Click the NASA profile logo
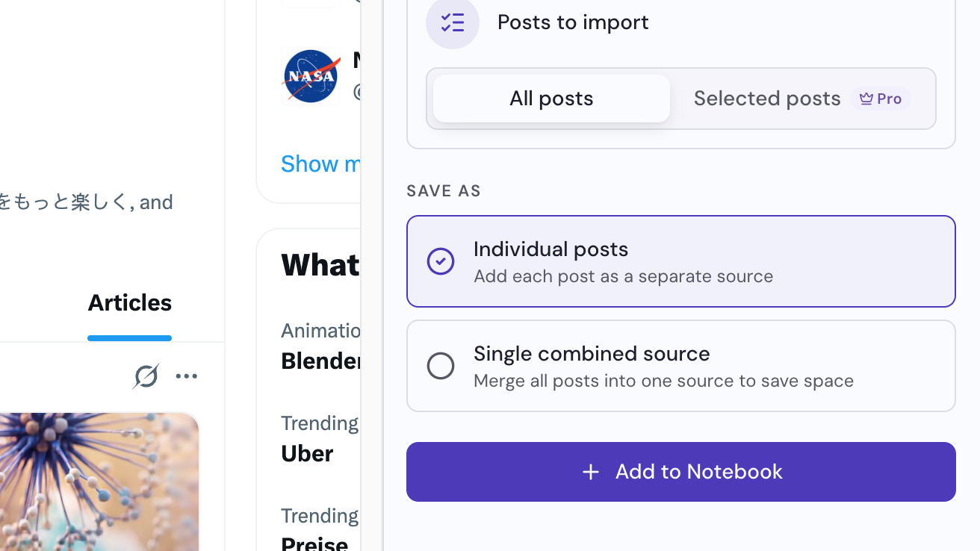The width and height of the screenshot is (980, 551). tap(311, 76)
